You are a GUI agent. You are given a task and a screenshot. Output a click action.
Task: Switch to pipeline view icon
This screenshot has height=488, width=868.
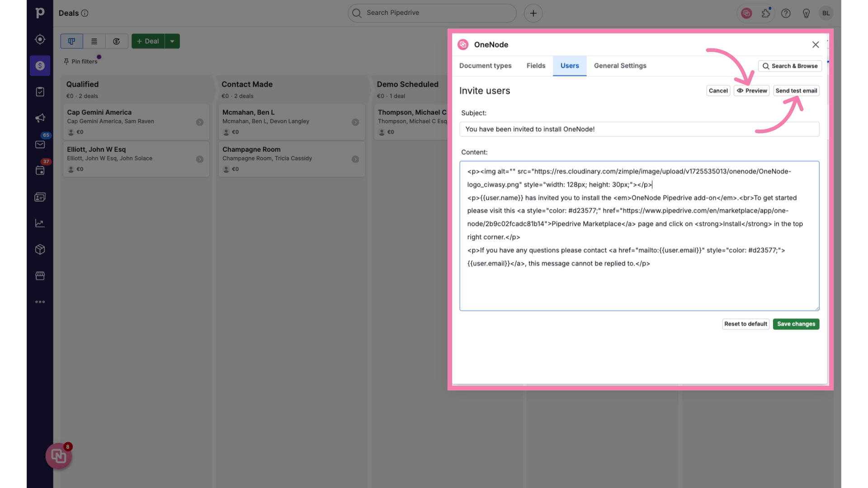click(71, 41)
